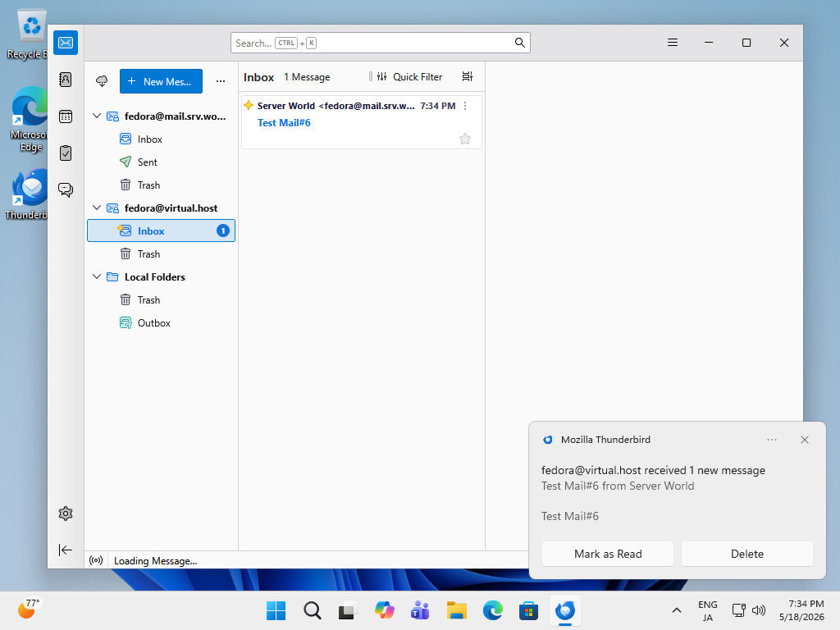Toggle the Quick Filter bar
Image resolution: width=840 pixels, height=630 pixels.
point(409,76)
